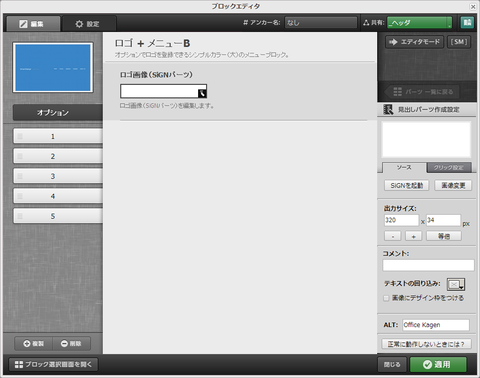Click the [SM] button
This screenshot has height=378, width=480.
pyautogui.click(x=459, y=42)
